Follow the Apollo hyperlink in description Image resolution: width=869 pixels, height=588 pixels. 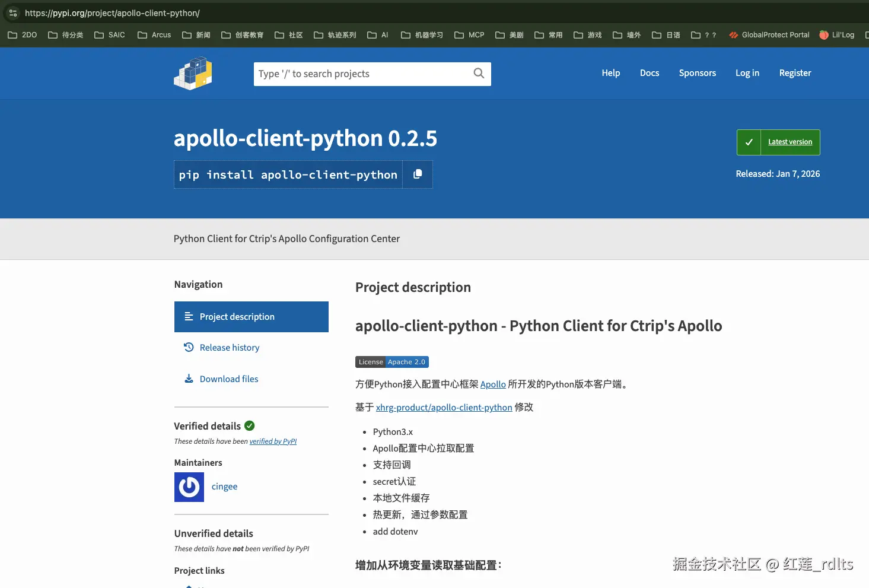click(493, 384)
